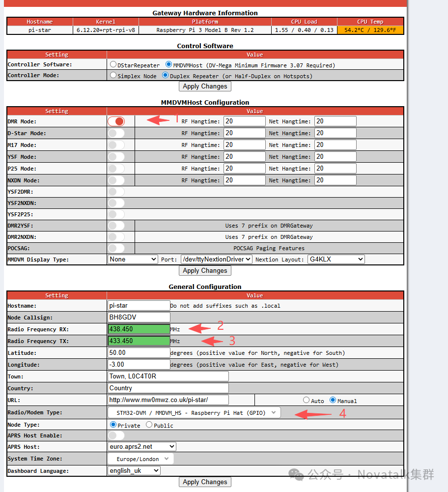Edit DMR RF Hangtime field

tap(245, 121)
